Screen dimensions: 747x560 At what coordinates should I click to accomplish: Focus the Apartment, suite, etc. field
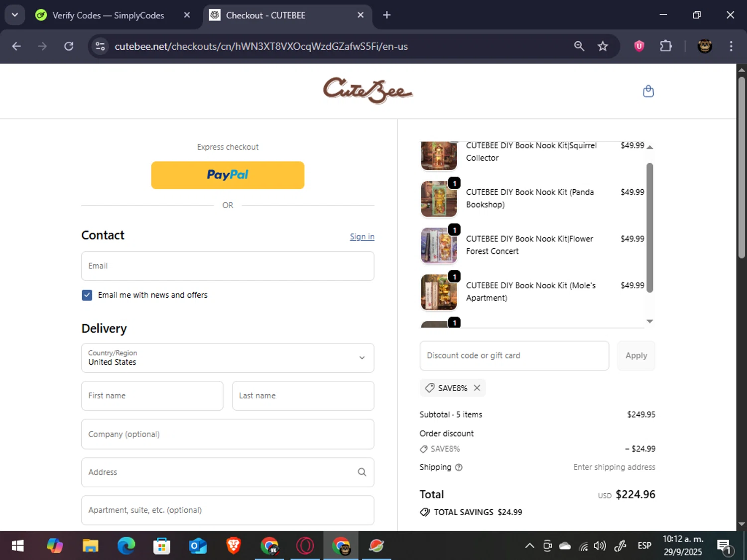228,510
